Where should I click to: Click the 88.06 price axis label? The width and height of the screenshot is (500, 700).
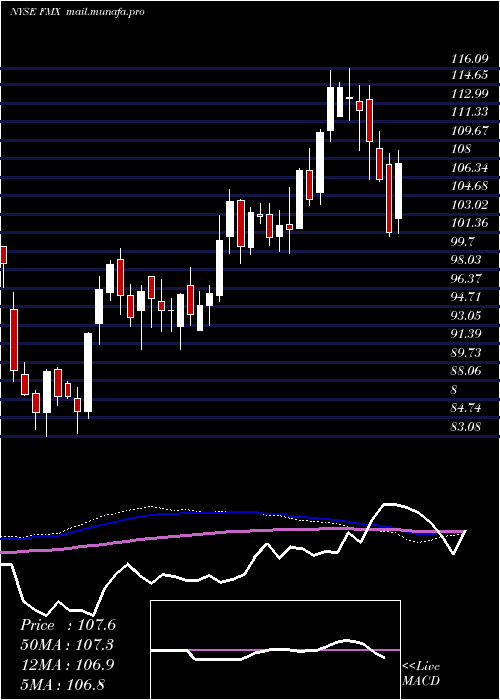click(466, 371)
